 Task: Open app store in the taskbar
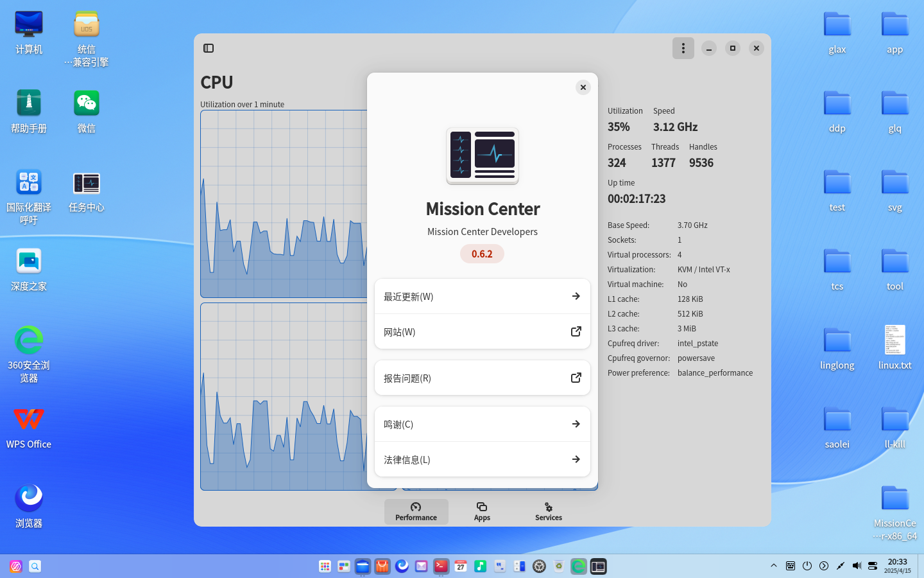[382, 566]
